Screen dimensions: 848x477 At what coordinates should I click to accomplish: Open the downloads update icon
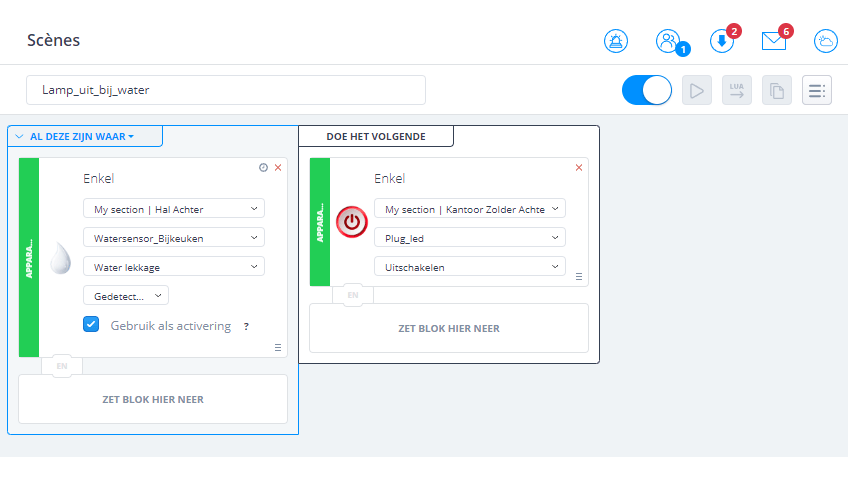coord(721,41)
